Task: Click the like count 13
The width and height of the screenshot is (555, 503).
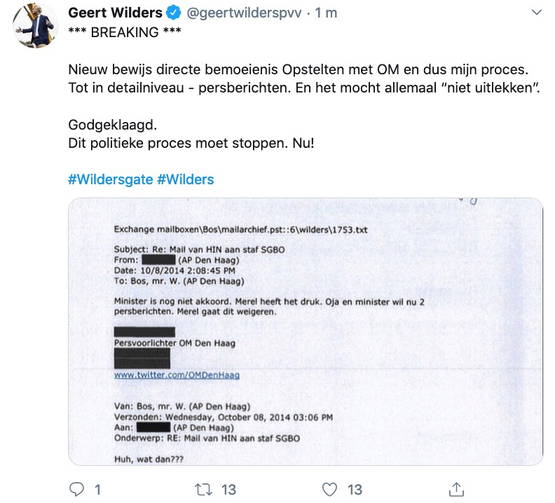Action: (x=355, y=490)
